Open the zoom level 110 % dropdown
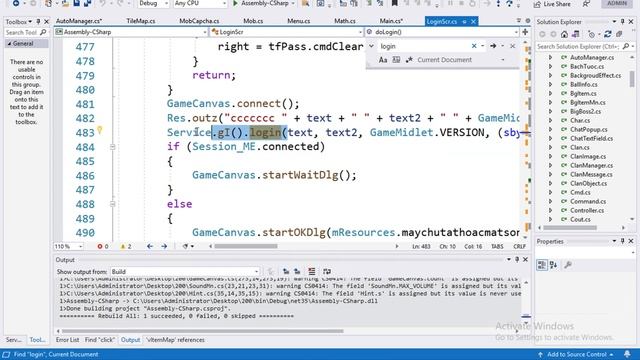This screenshot has width=640, height=360. pyautogui.click(x=69, y=247)
